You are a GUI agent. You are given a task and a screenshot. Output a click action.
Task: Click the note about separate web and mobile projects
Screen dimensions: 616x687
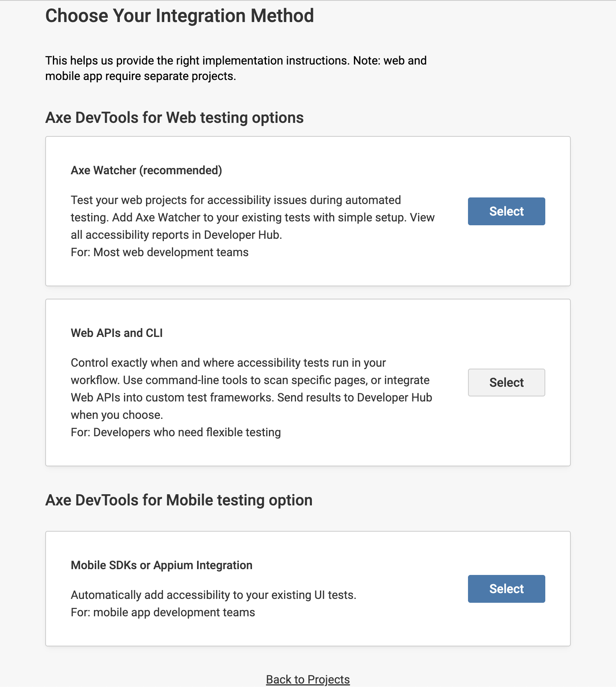140,76
